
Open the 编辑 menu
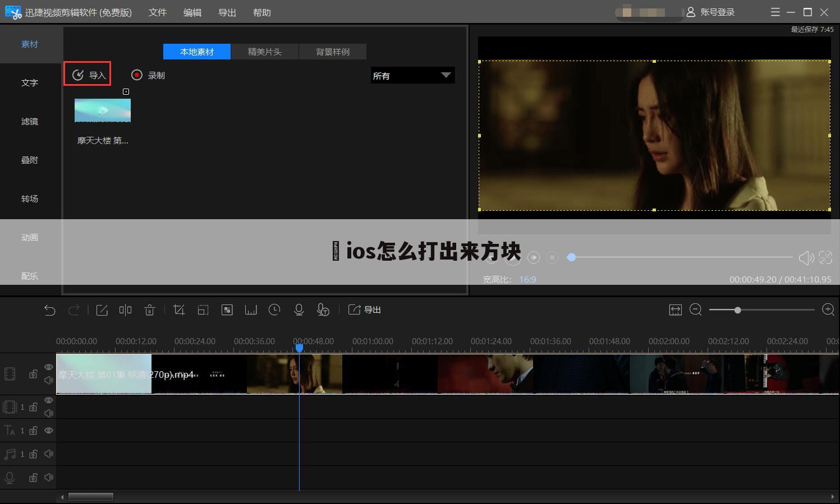click(192, 12)
